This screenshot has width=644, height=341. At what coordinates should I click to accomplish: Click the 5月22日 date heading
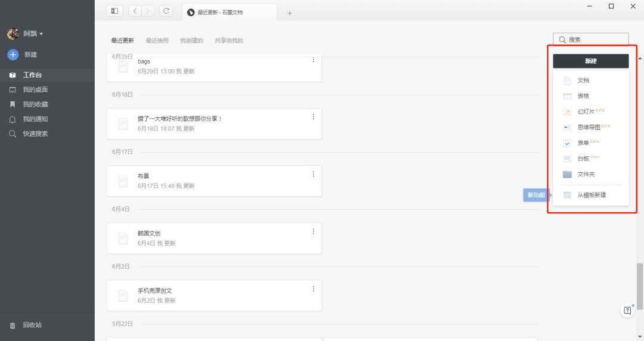[122, 324]
